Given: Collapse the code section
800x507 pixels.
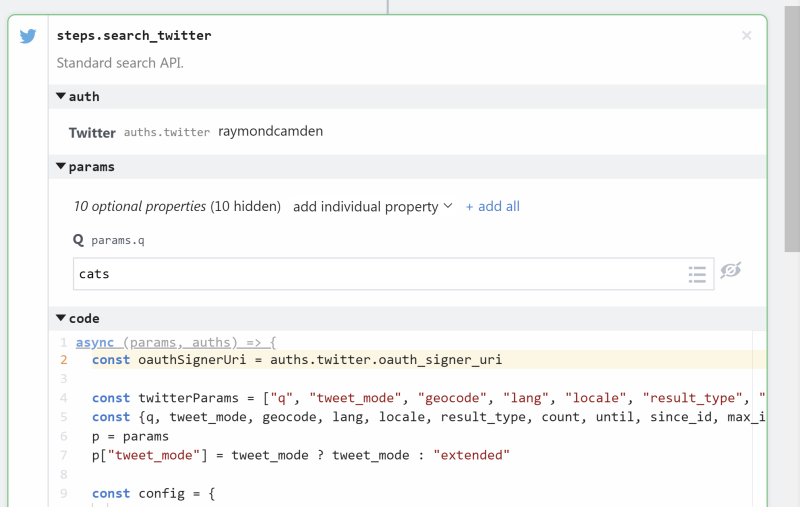Looking at the screenshot, I should tap(61, 318).
